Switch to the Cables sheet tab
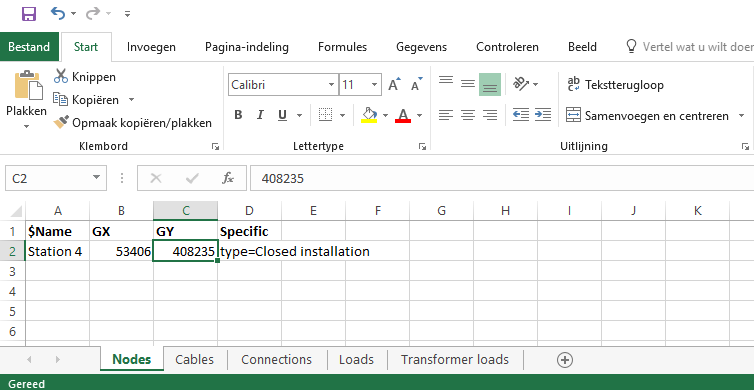 [194, 360]
